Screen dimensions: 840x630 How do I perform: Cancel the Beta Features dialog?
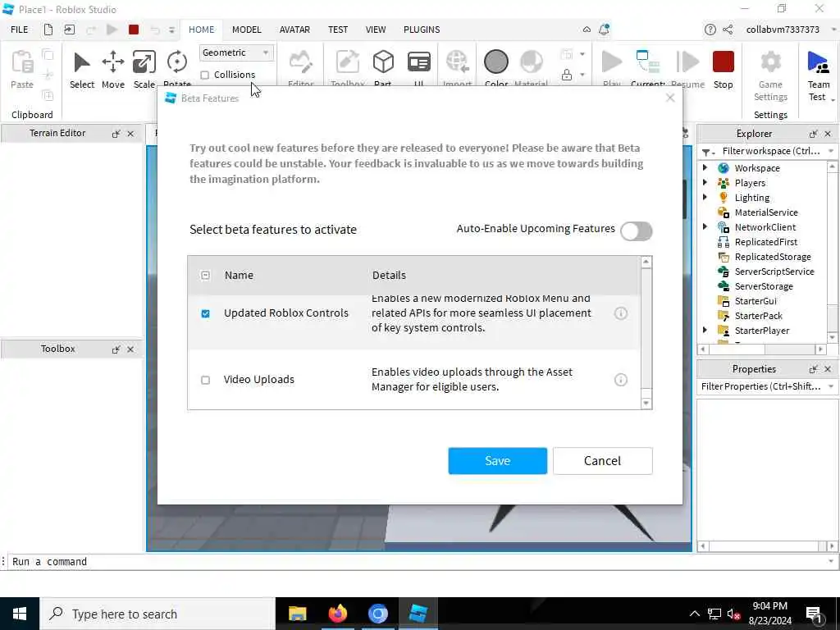[x=603, y=461]
